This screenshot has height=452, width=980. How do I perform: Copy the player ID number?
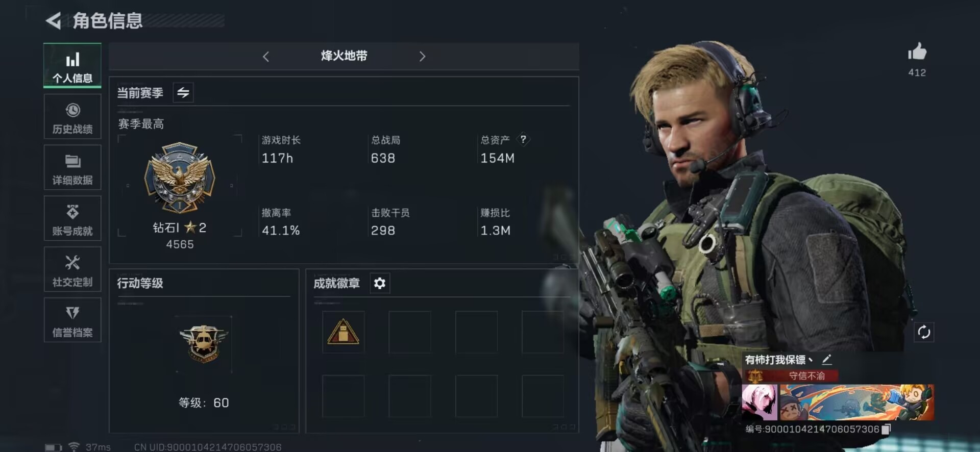click(x=887, y=429)
